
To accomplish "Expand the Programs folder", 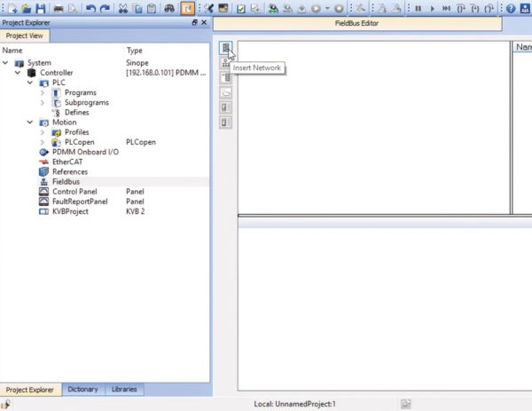I will pyautogui.click(x=43, y=92).
